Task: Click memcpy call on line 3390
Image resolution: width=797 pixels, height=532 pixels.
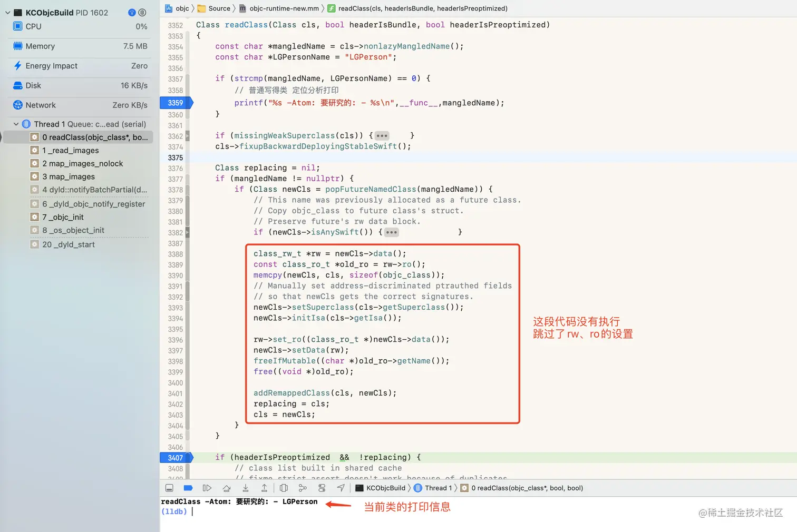Action: tap(268, 275)
